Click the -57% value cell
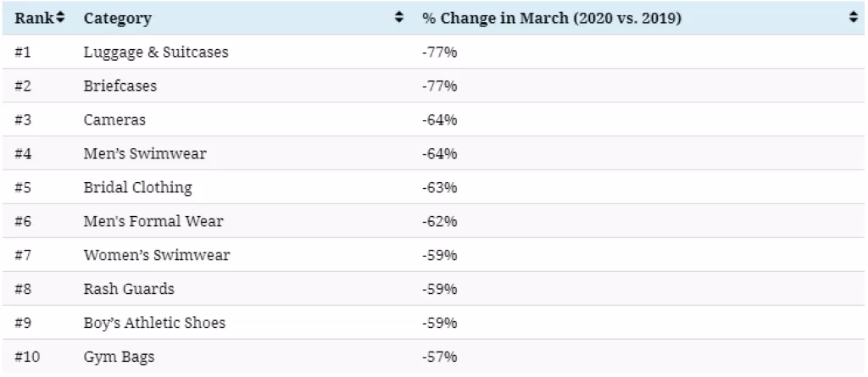Image resolution: width=868 pixels, height=377 pixels. 439,358
